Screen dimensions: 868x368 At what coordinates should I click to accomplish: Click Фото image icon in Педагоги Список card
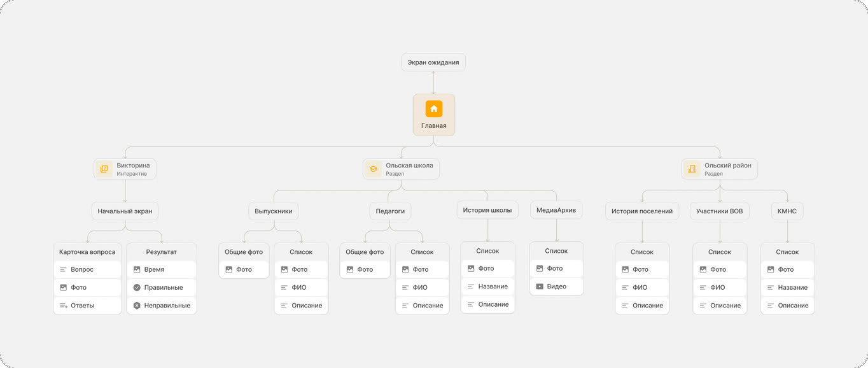pyautogui.click(x=405, y=269)
